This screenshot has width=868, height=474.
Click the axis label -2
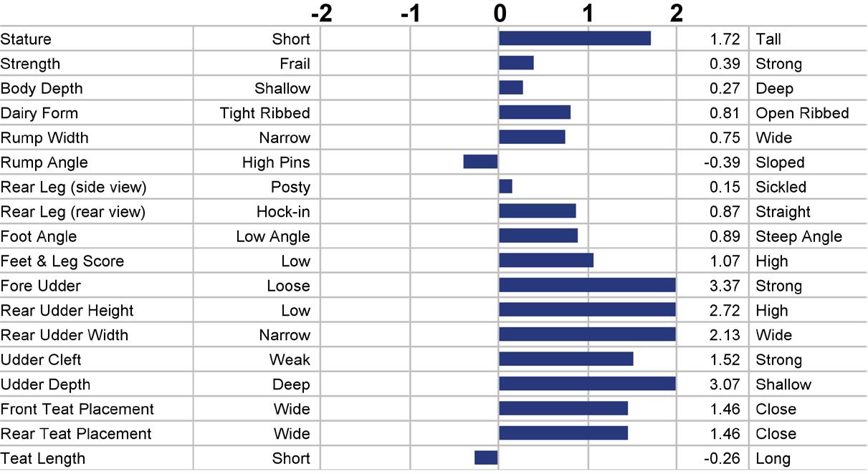coord(322,13)
